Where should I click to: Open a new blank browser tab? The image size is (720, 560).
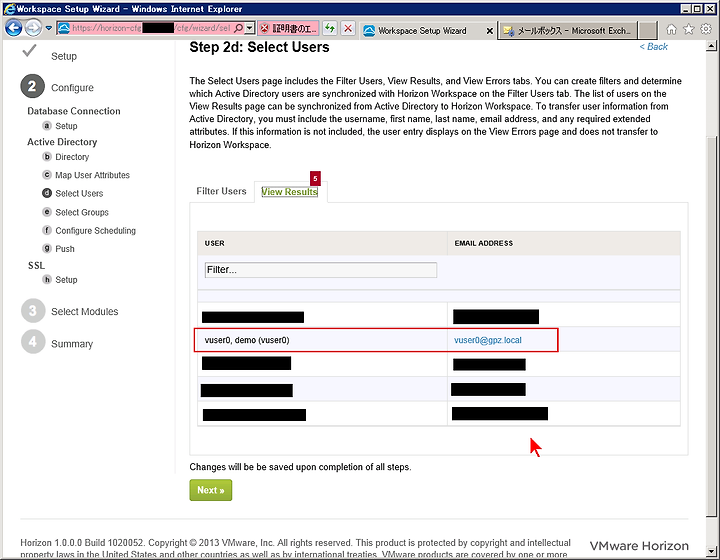(x=648, y=30)
